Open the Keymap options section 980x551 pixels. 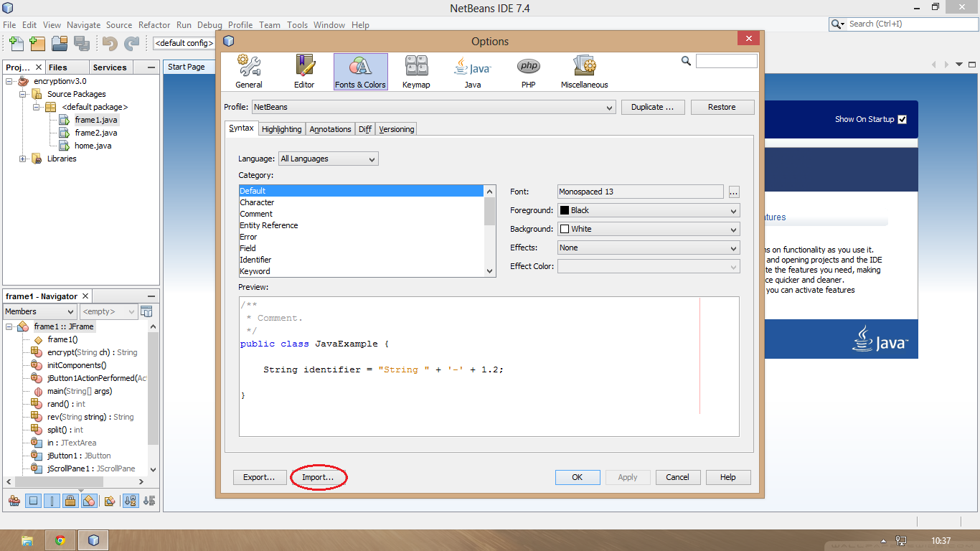(x=416, y=70)
